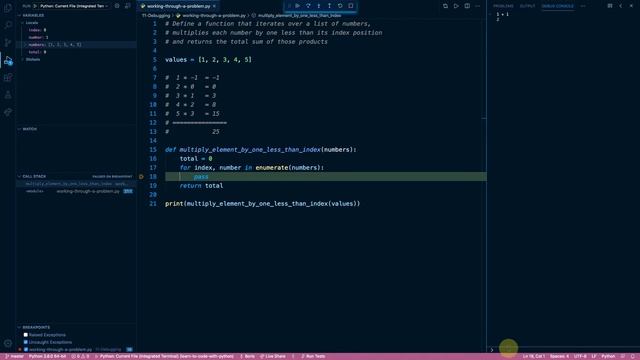
Task: Toggle the Uncaught Exceptions checkbox
Action: (x=26, y=342)
